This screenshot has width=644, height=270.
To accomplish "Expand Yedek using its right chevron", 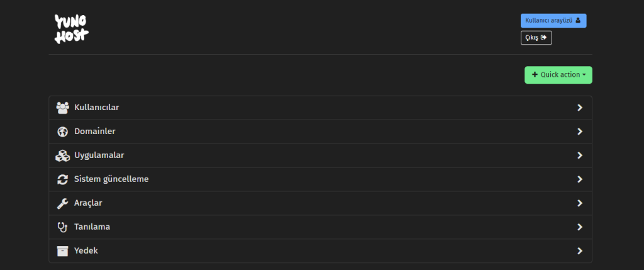I will tap(579, 250).
